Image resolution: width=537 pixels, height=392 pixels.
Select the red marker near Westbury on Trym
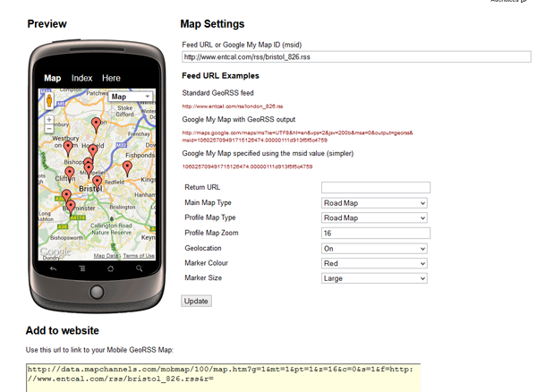click(x=68, y=149)
